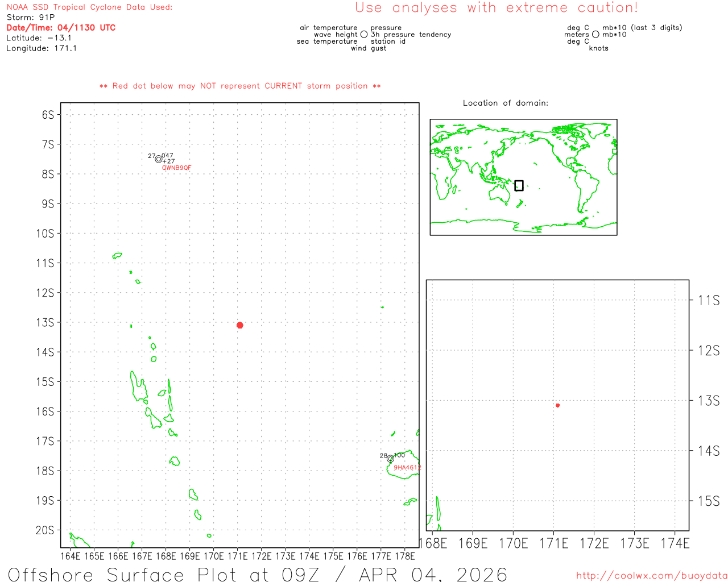Click the QWNB9QF station ID label
The width and height of the screenshot is (728, 582).
pyautogui.click(x=176, y=168)
